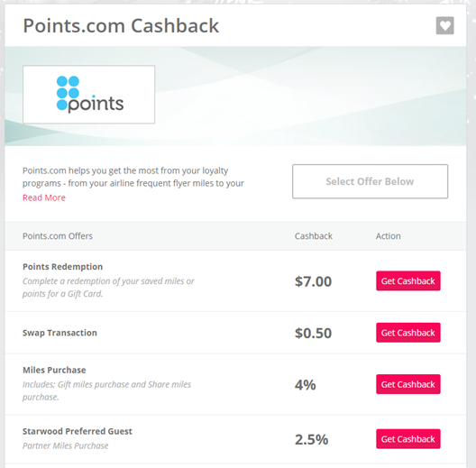The height and width of the screenshot is (468, 476).
Task: Get Cashback for Swap Transaction
Action: coord(408,333)
